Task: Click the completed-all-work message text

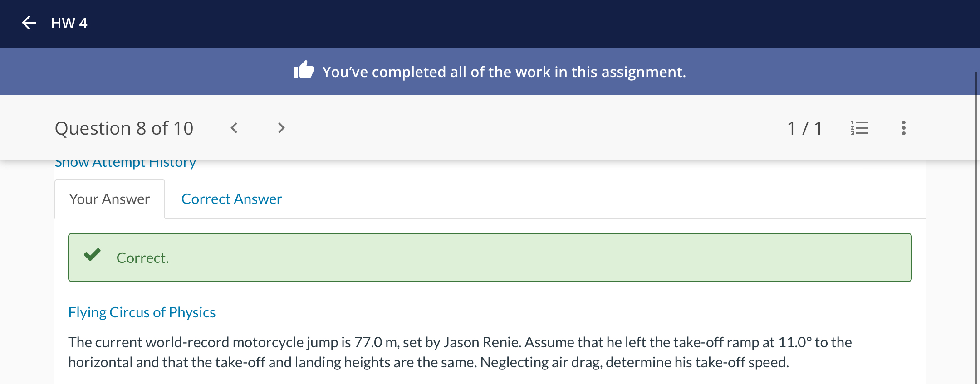Action: (504, 72)
